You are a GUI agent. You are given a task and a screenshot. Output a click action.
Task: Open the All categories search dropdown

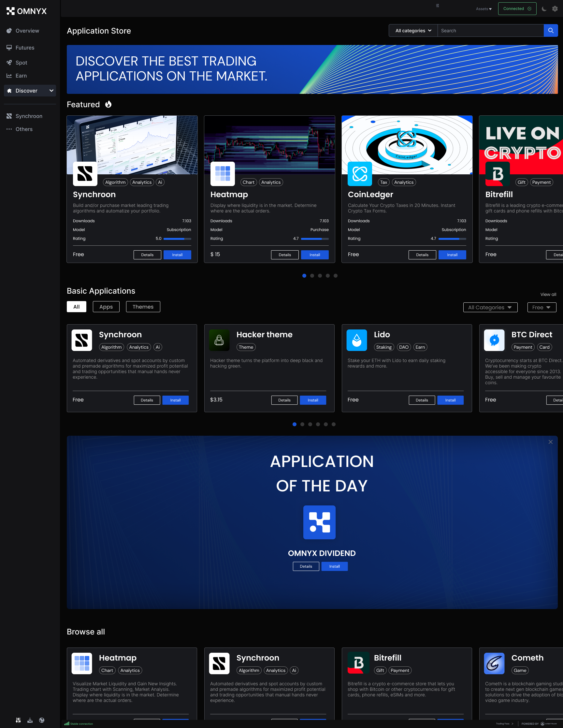[x=413, y=31]
